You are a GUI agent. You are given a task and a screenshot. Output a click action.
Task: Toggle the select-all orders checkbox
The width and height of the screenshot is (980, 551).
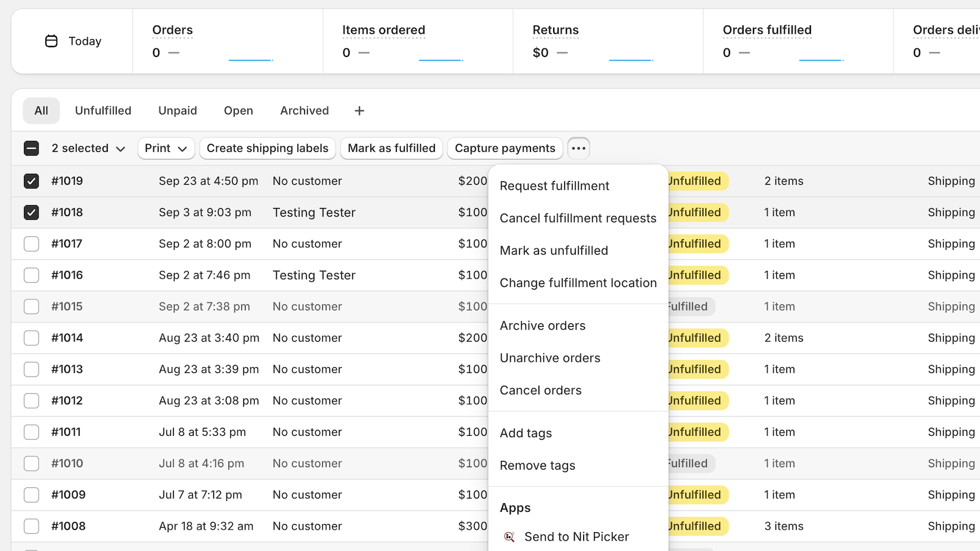click(x=31, y=148)
